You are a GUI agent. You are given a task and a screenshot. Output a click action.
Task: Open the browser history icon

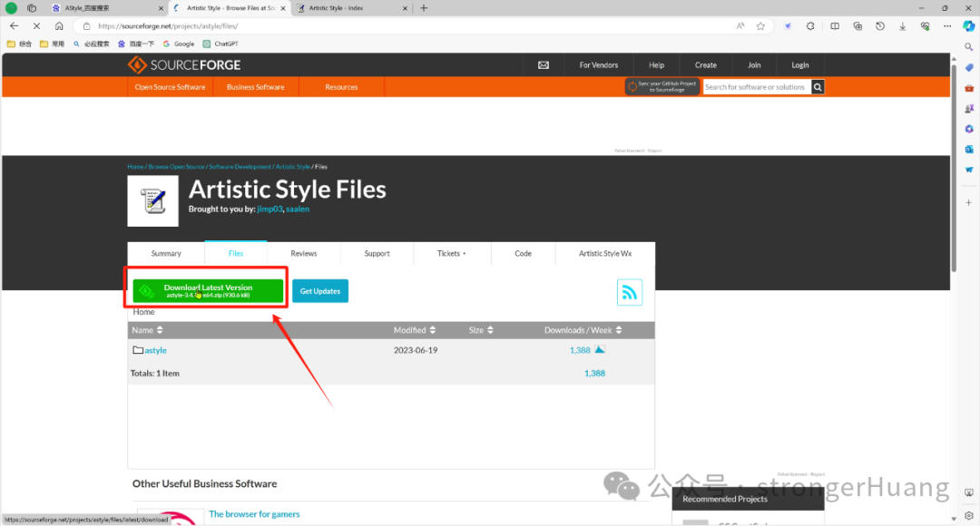(880, 25)
